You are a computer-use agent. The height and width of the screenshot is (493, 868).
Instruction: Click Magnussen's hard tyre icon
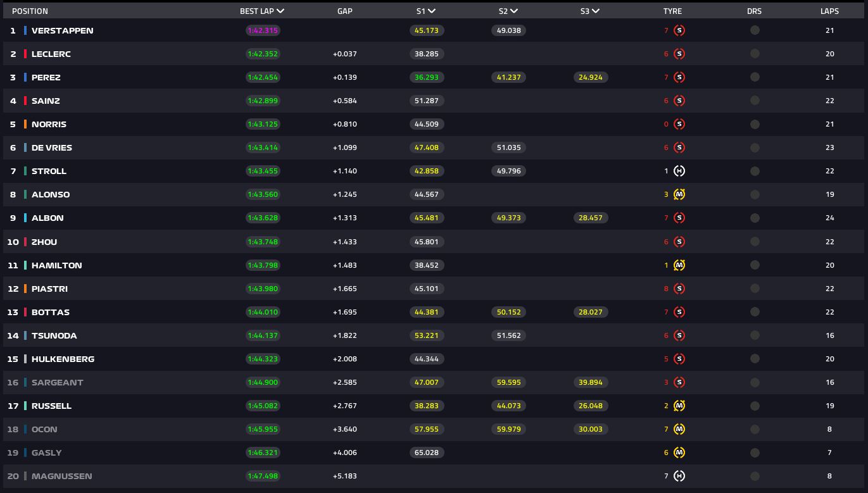point(679,476)
